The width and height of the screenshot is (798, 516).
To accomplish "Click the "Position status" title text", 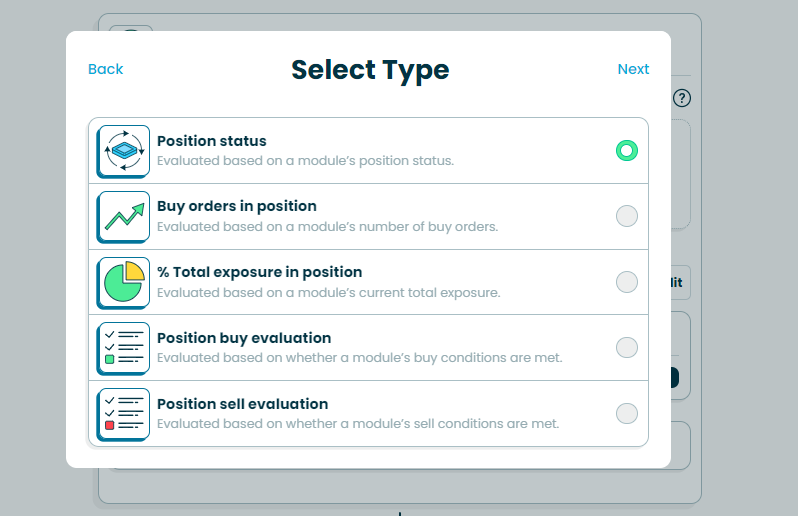I will [212, 141].
